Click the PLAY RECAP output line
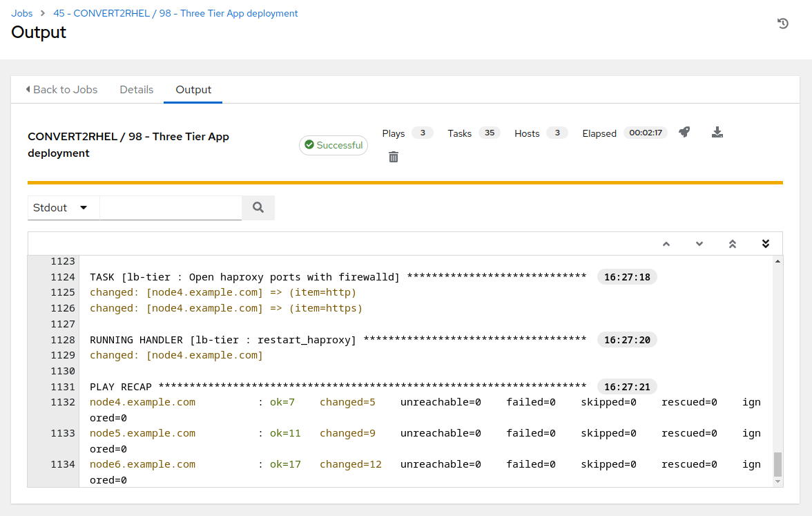The image size is (812, 516). (x=338, y=387)
